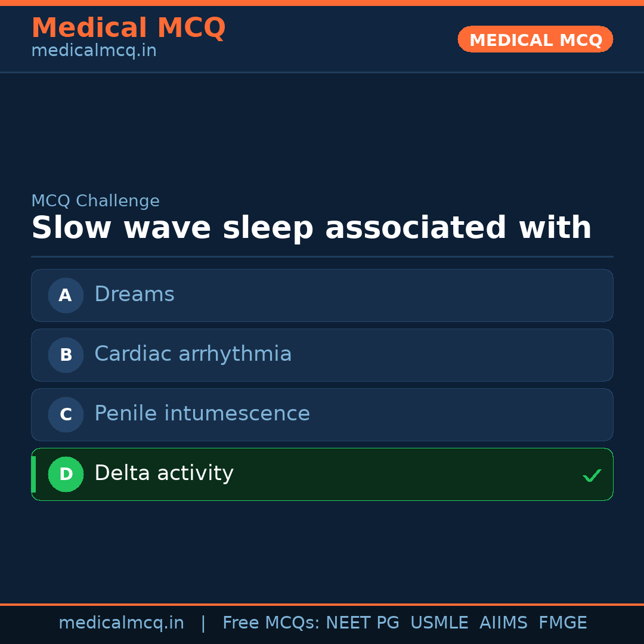Select the Delta activity answer text
The height and width of the screenshot is (644, 644).
[164, 473]
